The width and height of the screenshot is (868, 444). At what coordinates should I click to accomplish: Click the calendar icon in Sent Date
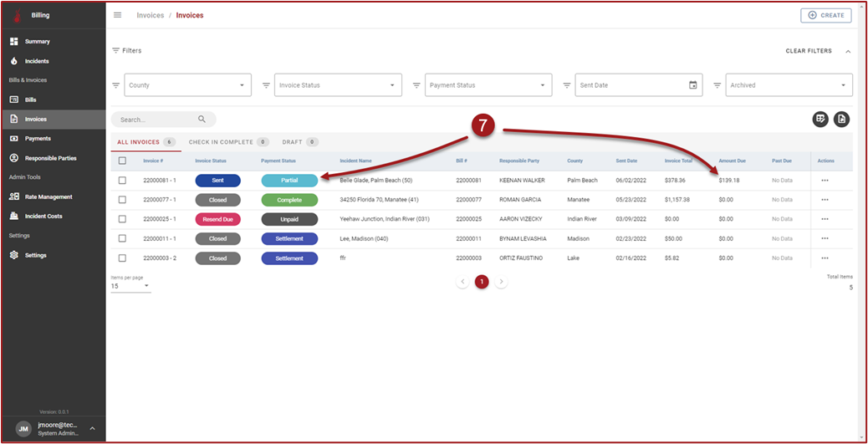[692, 85]
